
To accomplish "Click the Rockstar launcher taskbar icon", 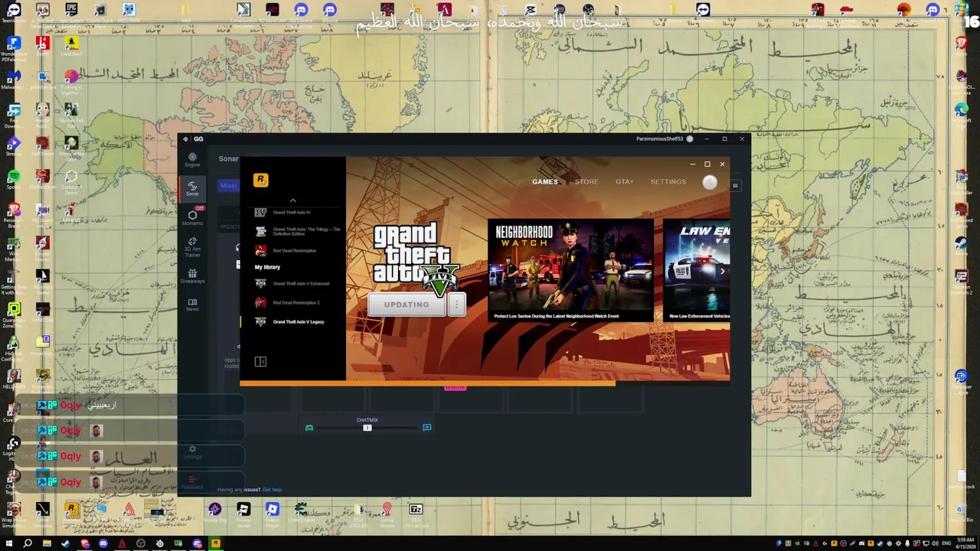I will coord(216,543).
